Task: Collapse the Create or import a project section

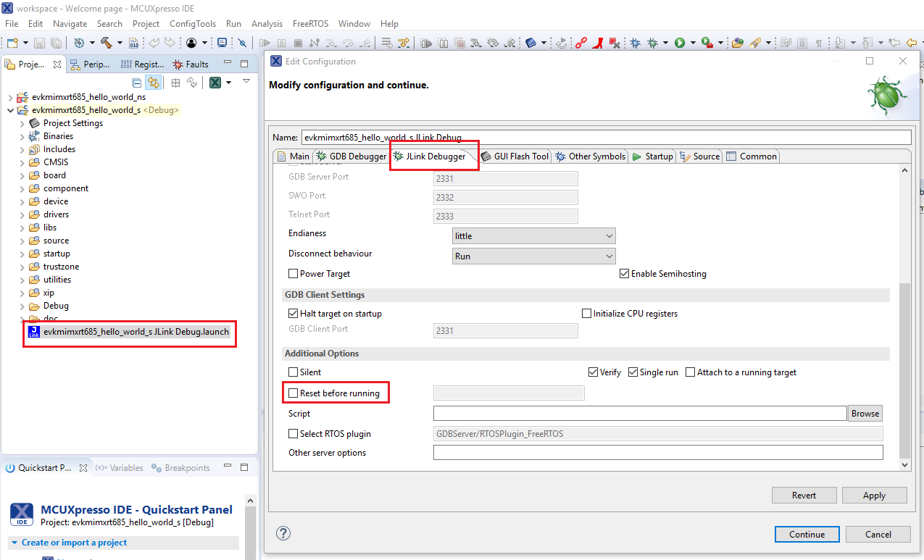Action: [x=14, y=543]
